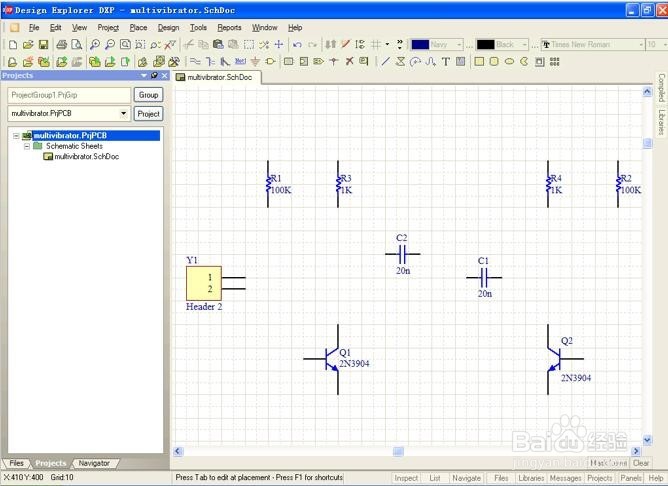Open the font size 10 dropdown
The height and width of the screenshot is (486, 668).
coord(665,45)
